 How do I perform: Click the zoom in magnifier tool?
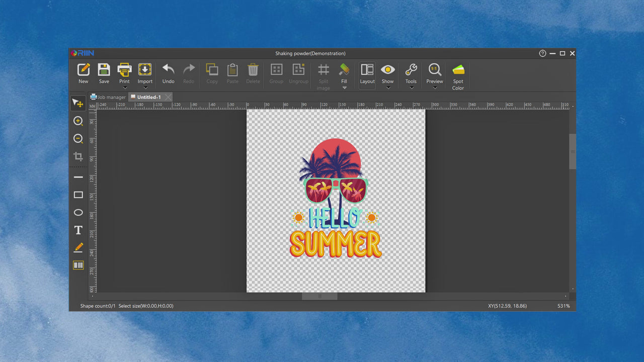(78, 121)
